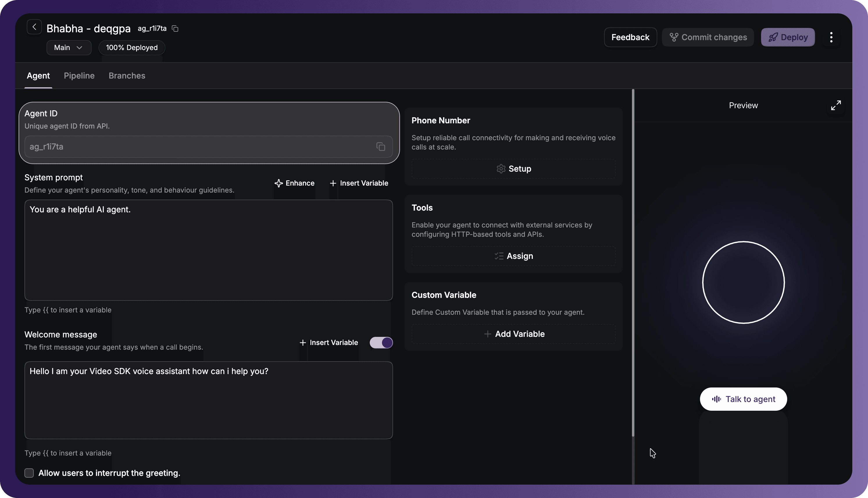
Task: Expand the Preview panel to fullscreen
Action: coord(835,105)
